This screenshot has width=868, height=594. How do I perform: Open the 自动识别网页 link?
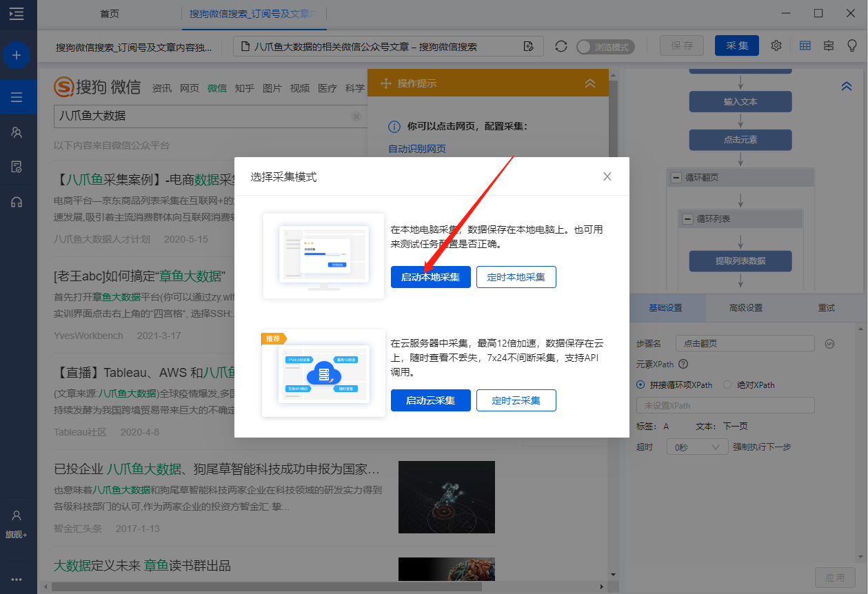[417, 149]
